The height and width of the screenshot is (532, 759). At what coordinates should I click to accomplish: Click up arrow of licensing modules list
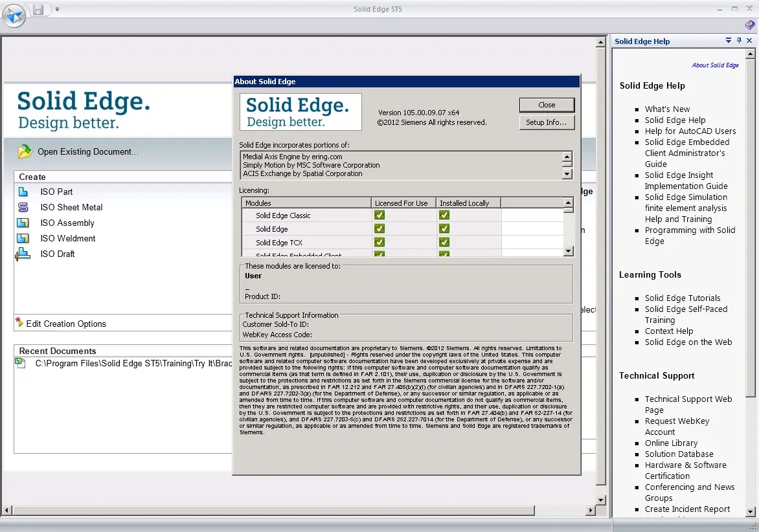(x=569, y=203)
